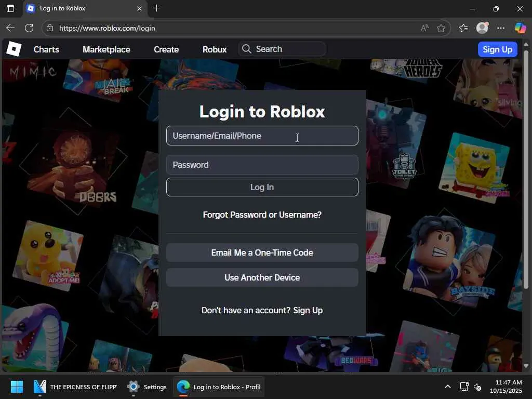This screenshot has width=532, height=399.
Task: Go to the Create page
Action: [x=166, y=49]
